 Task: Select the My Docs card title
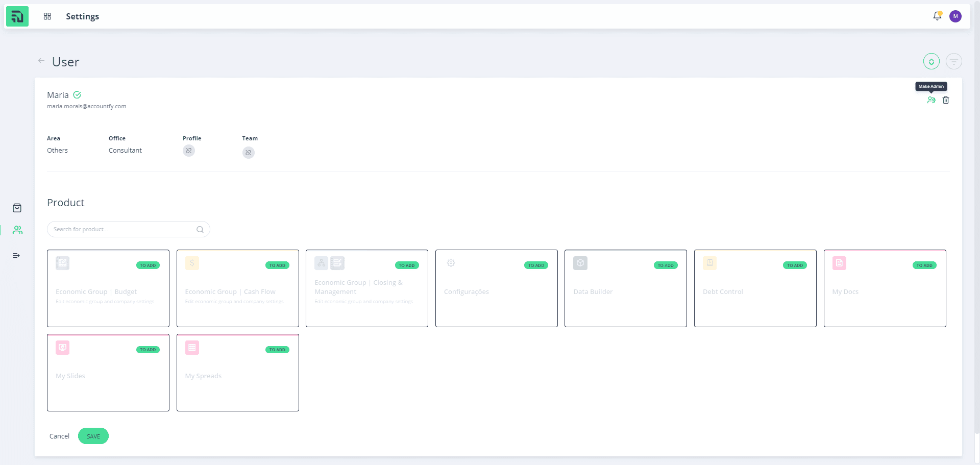click(x=845, y=292)
